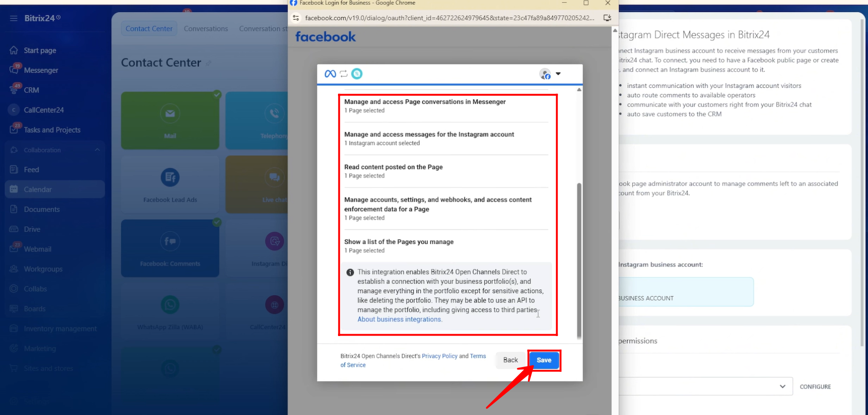Click the CONFIGURE button

tap(815, 386)
